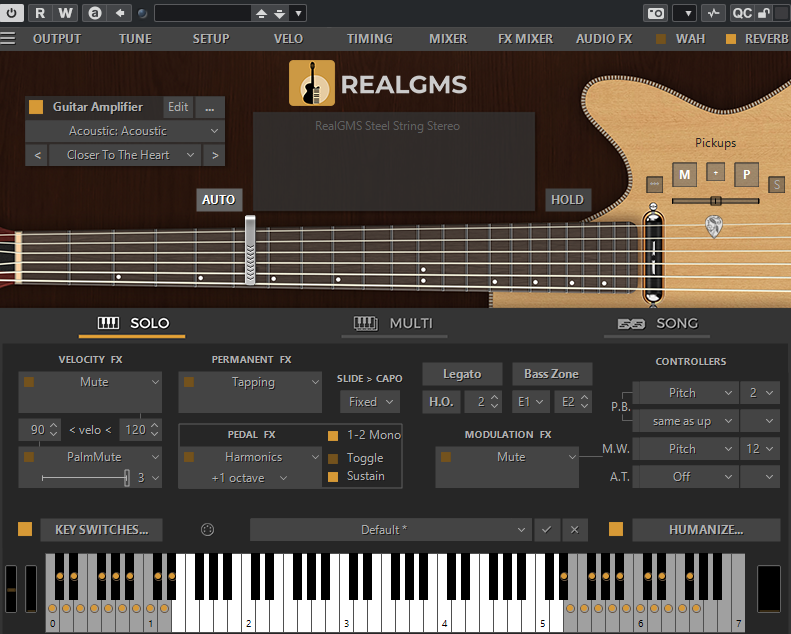The height and width of the screenshot is (634, 791).
Task: Click the pitch bend wheel strip
Action: [x=11, y=589]
